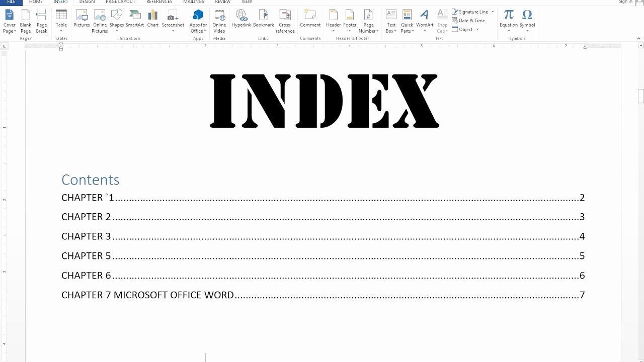Click the right indent marker on ruler
This screenshot has height=362, width=644.
point(585,47)
